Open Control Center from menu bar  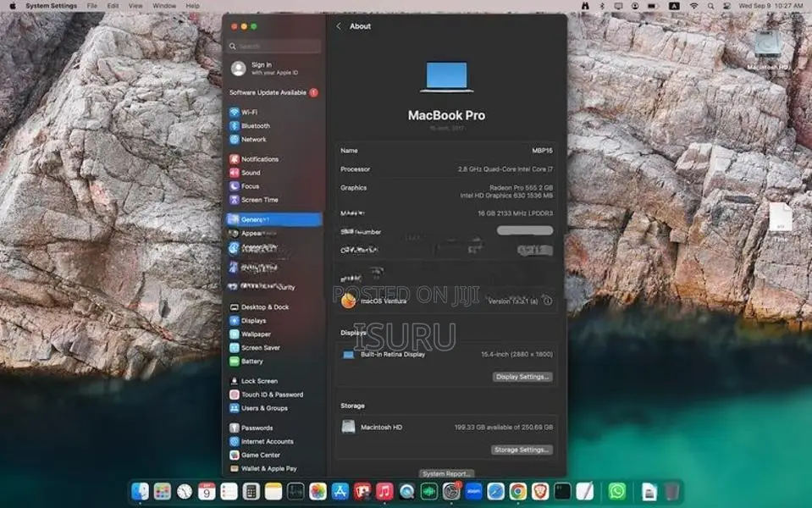726,6
